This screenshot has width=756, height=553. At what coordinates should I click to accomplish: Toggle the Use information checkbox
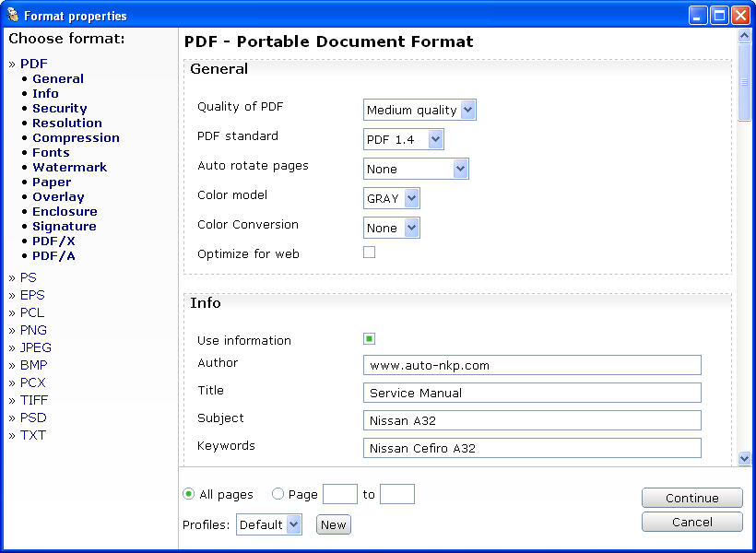tap(369, 339)
